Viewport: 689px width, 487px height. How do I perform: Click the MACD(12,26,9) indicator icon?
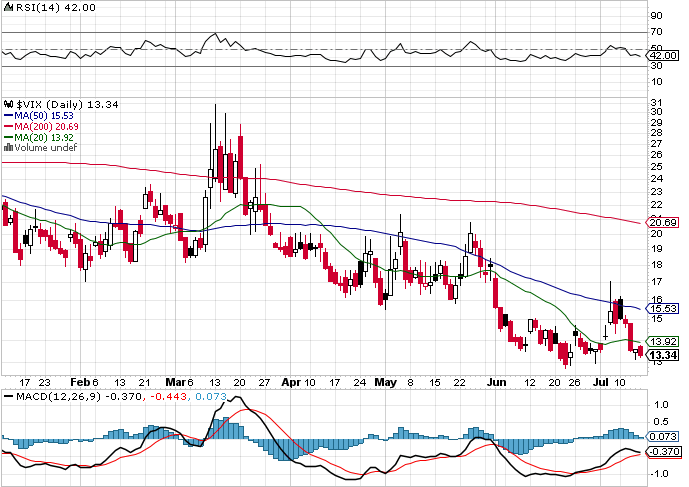tap(8, 398)
